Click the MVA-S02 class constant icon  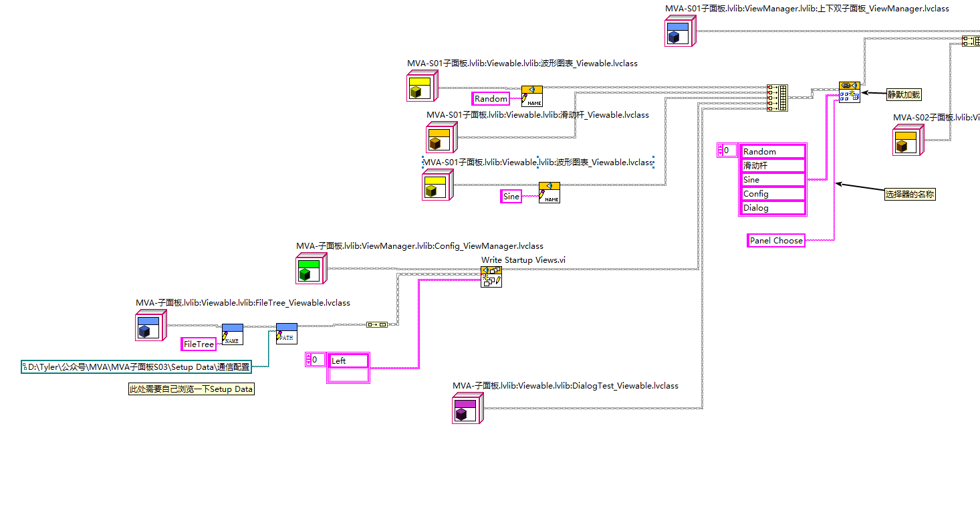908,140
